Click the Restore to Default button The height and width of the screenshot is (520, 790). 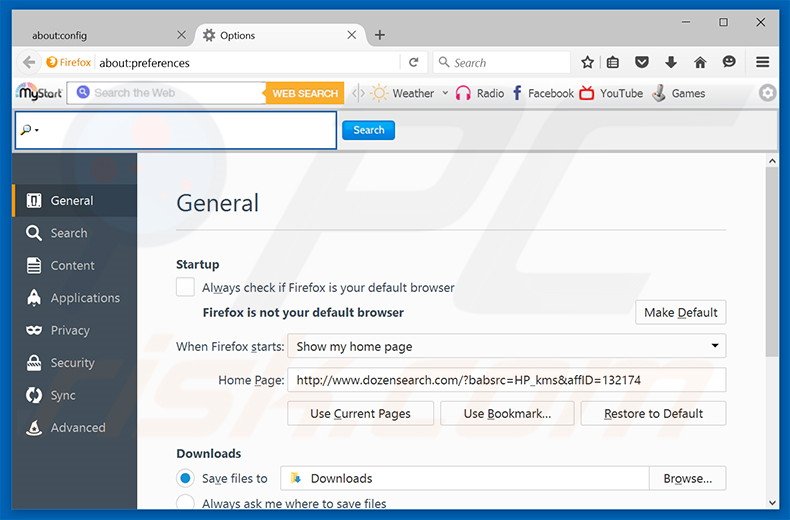tap(653, 414)
